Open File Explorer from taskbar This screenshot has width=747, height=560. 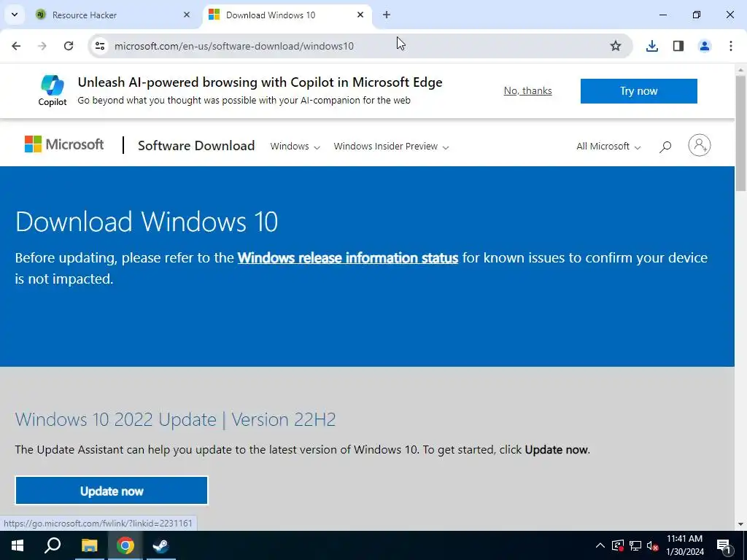point(89,545)
